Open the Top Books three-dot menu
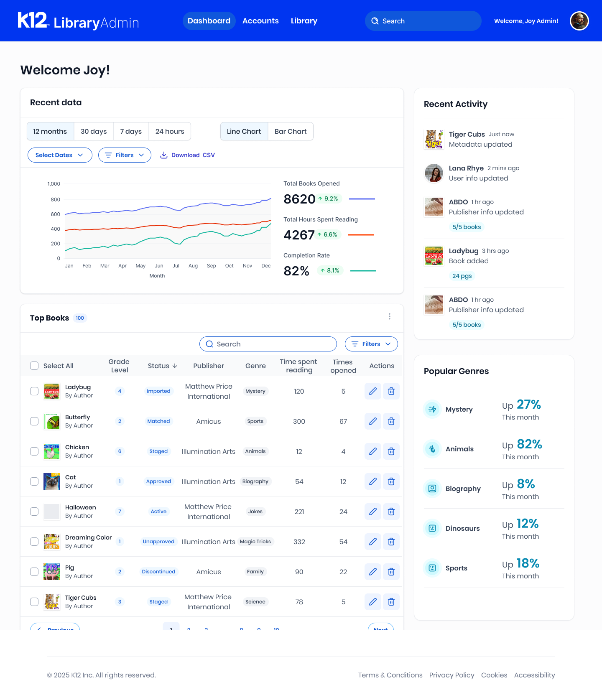 pos(390,316)
